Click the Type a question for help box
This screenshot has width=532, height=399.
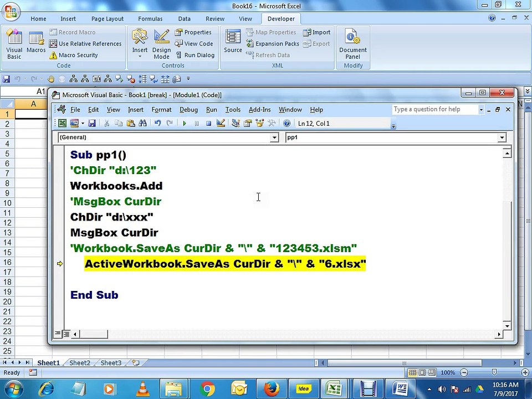tap(434, 109)
